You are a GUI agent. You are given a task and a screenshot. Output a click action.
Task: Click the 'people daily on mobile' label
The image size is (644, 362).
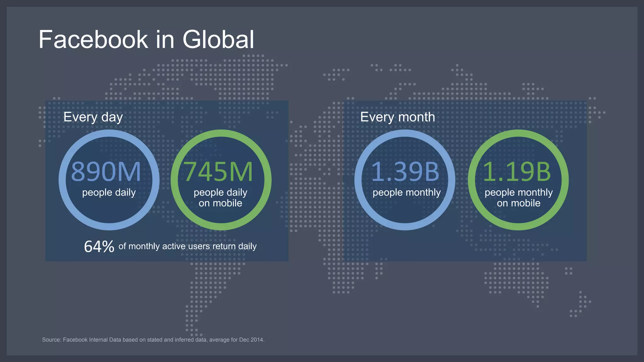coord(220,198)
